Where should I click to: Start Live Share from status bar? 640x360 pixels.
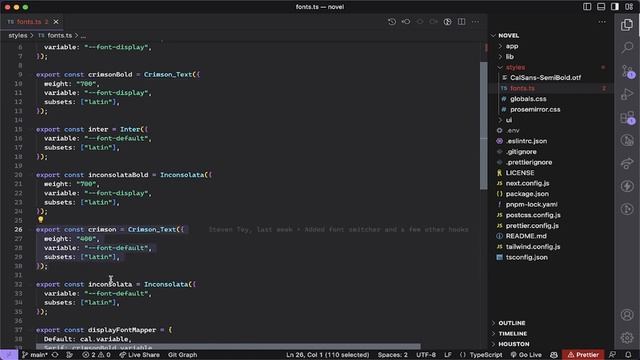(139, 355)
